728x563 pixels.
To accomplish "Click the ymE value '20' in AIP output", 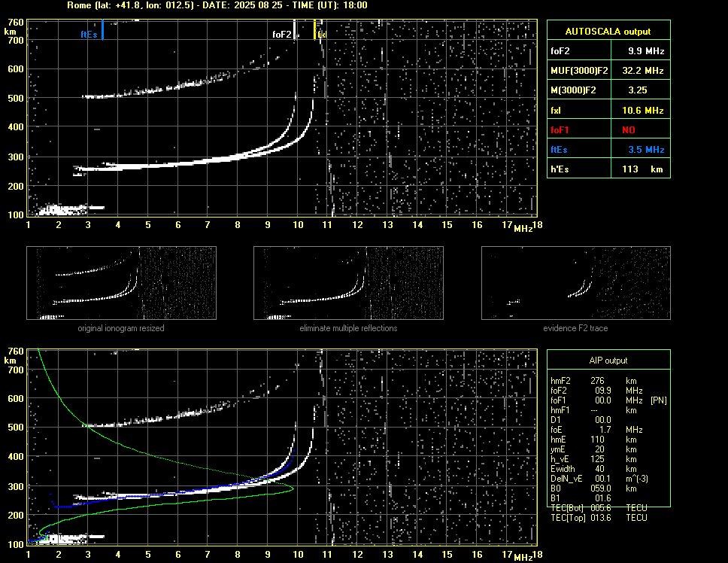I will click(x=599, y=449).
